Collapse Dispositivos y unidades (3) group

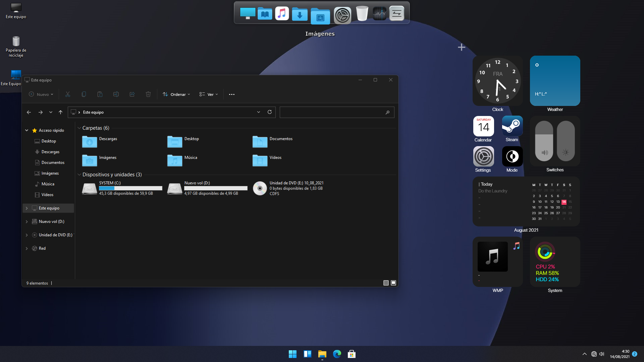[x=79, y=175]
